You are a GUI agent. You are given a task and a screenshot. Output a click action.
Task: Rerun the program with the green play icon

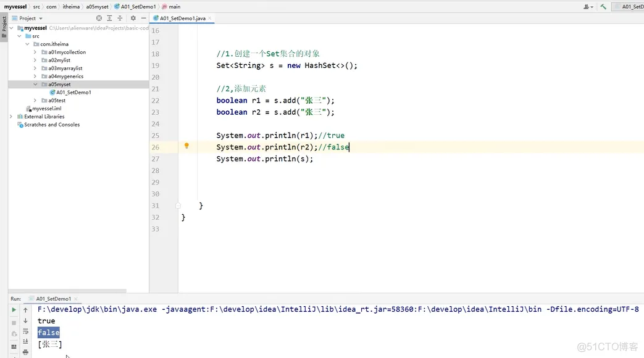point(14,310)
